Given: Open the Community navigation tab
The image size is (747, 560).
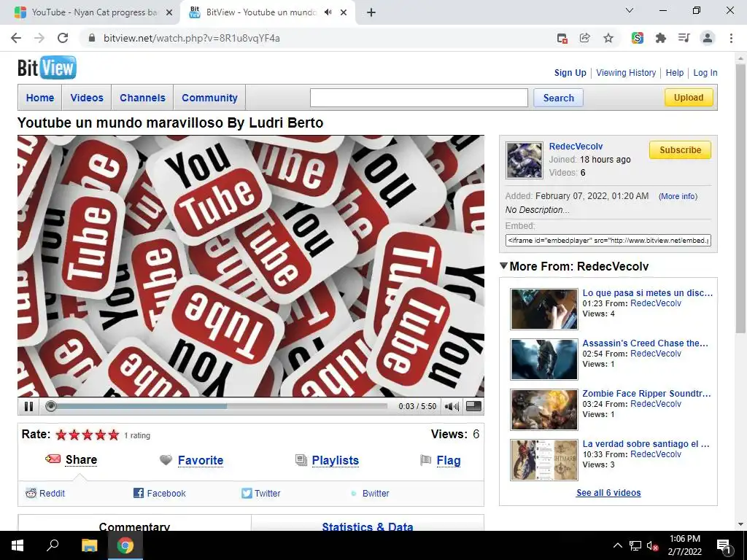Looking at the screenshot, I should (x=209, y=98).
